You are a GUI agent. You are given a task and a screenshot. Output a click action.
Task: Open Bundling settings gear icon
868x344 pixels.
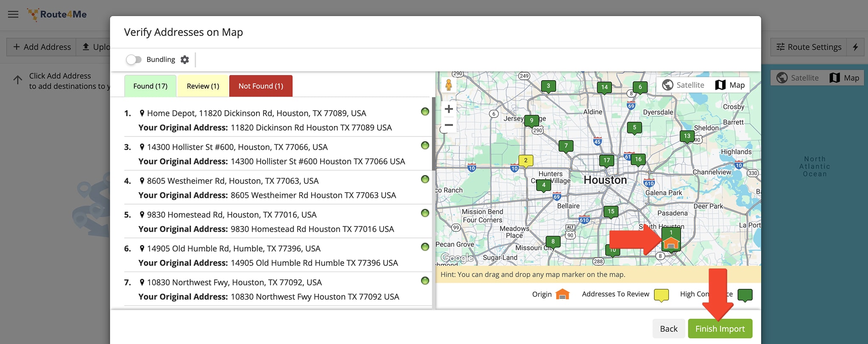click(x=184, y=60)
